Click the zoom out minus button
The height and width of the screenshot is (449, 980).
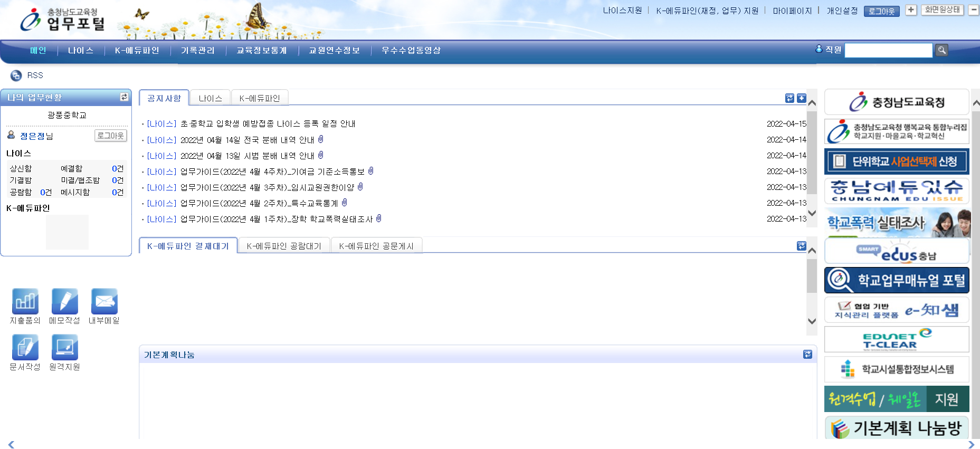pyautogui.click(x=974, y=10)
